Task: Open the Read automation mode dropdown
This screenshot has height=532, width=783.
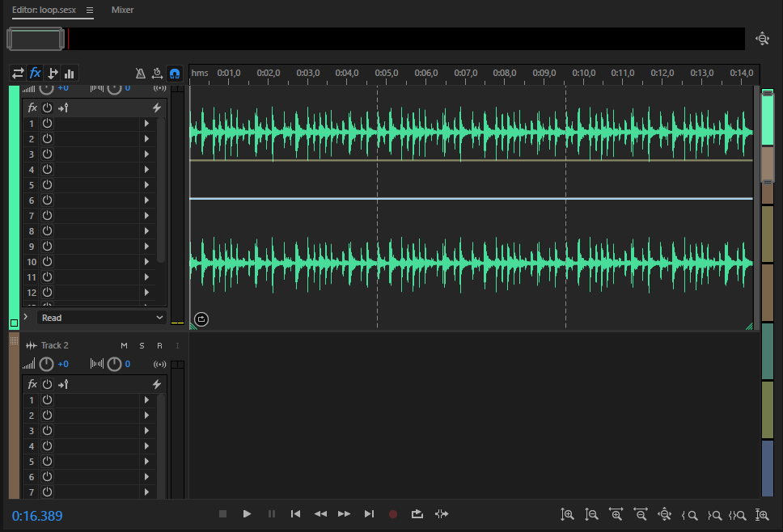Action: [102, 318]
